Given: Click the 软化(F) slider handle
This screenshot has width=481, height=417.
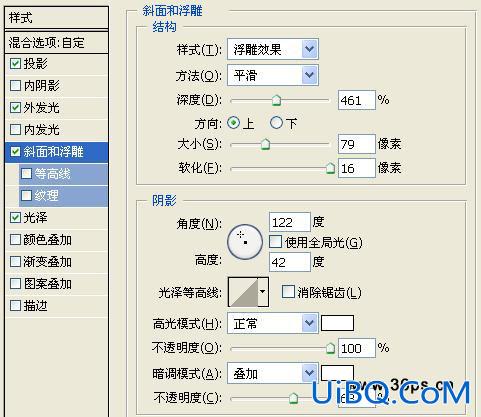Looking at the screenshot, I should coord(330,168).
